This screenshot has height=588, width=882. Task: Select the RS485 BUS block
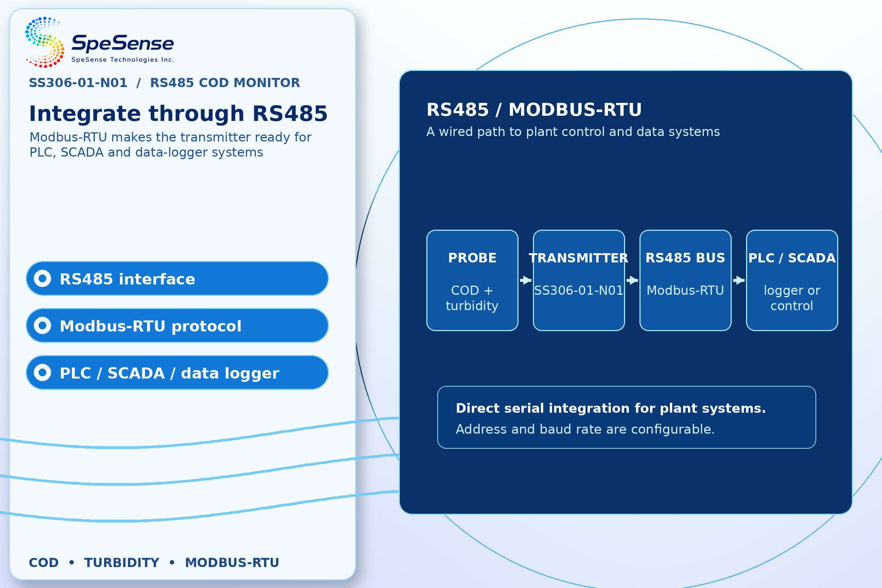(685, 280)
